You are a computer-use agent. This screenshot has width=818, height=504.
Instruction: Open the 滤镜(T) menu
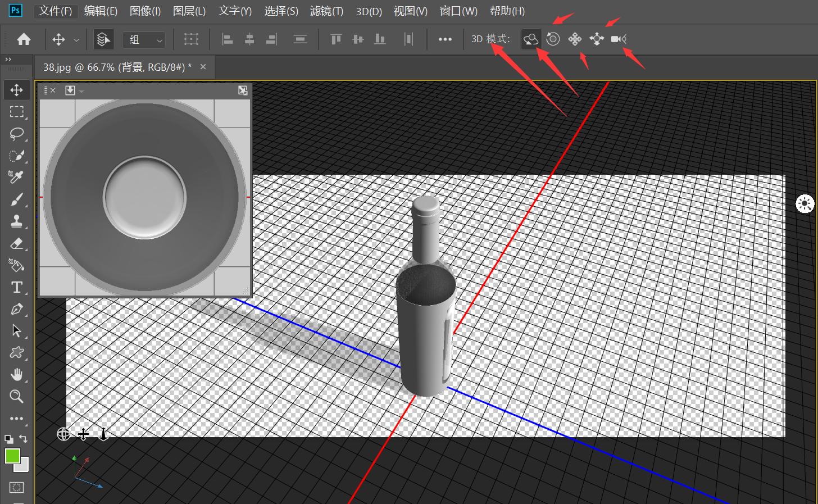[326, 11]
